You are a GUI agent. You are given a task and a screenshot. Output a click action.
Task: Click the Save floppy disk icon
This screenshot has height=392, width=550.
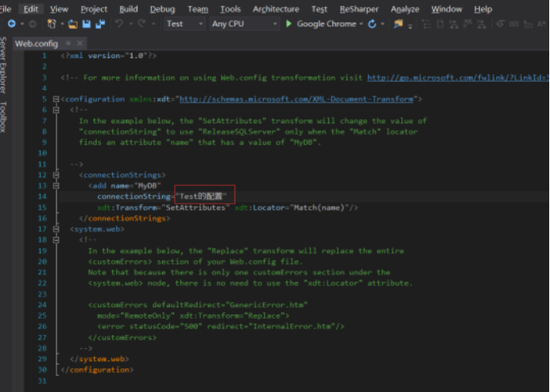pyautogui.click(x=87, y=24)
